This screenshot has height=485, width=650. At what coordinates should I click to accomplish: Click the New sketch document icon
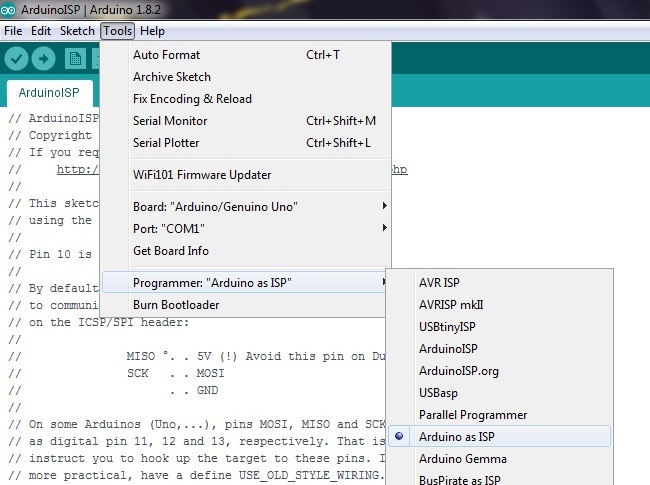click(x=75, y=58)
